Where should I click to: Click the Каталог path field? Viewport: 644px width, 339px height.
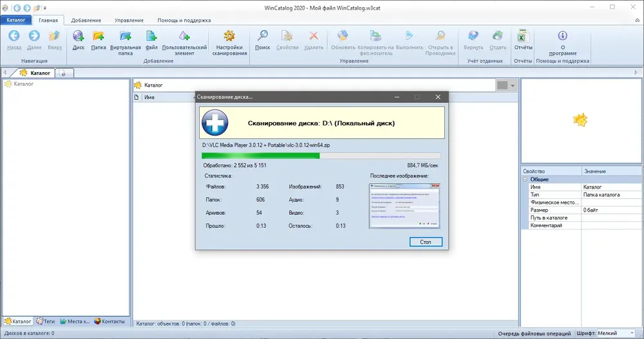pos(314,85)
